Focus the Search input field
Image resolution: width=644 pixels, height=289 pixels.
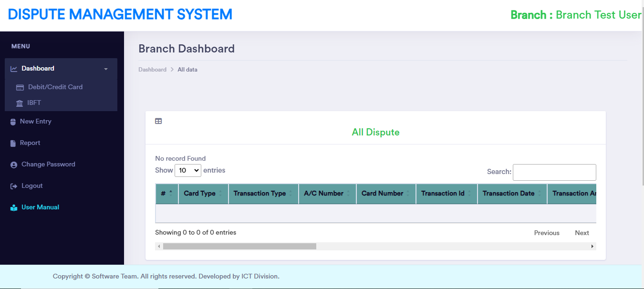(x=554, y=172)
